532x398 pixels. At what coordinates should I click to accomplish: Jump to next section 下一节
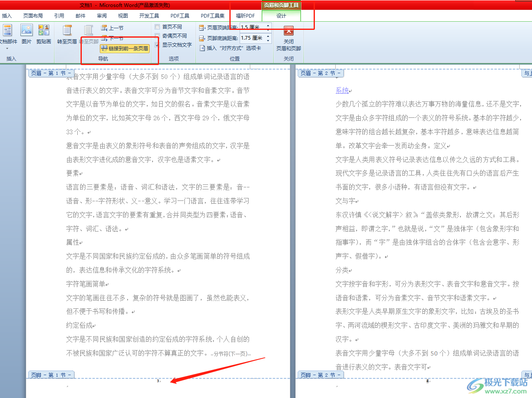click(112, 38)
